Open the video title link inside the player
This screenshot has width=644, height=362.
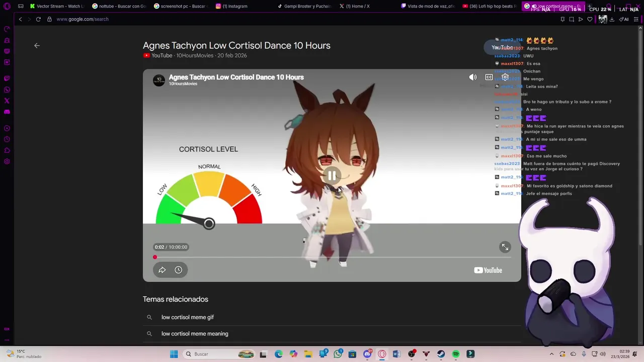[x=236, y=77]
